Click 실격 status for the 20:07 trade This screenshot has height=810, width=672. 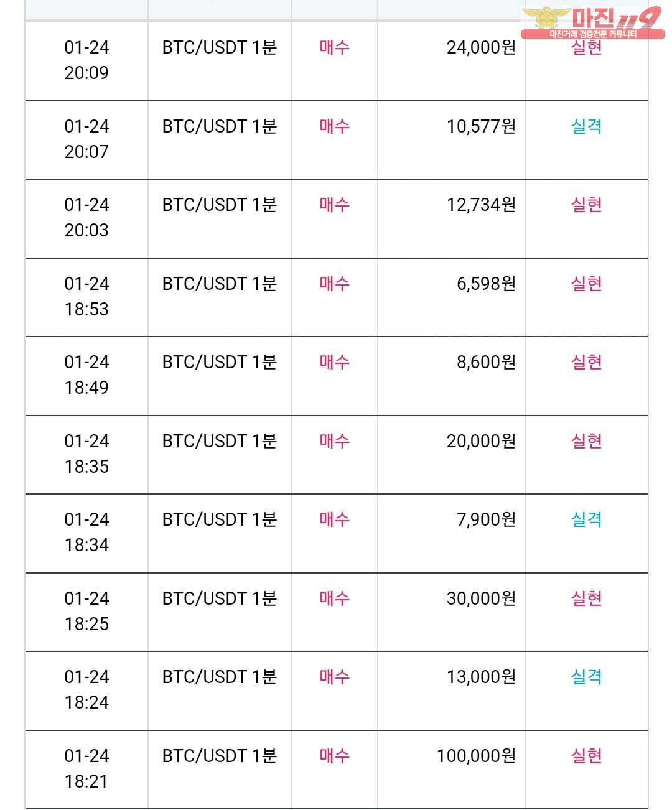tap(586, 126)
